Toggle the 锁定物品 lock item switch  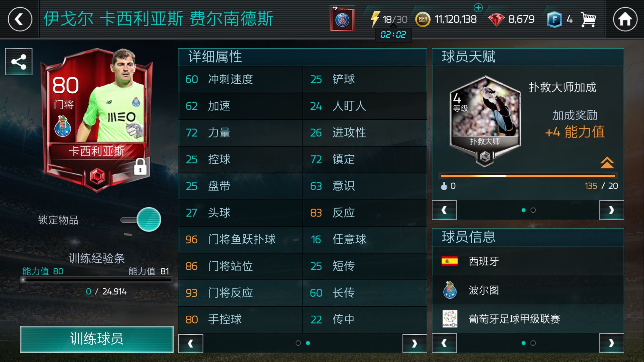click(141, 220)
